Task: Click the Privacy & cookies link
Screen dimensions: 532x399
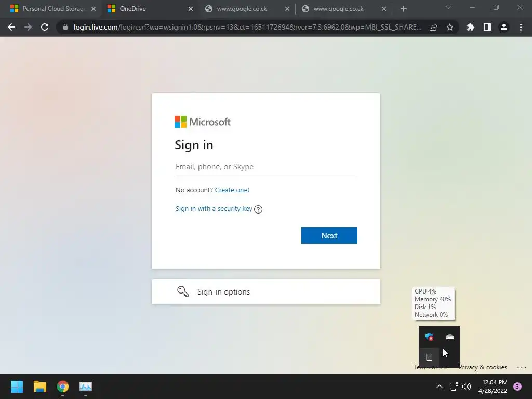Action: click(483, 367)
